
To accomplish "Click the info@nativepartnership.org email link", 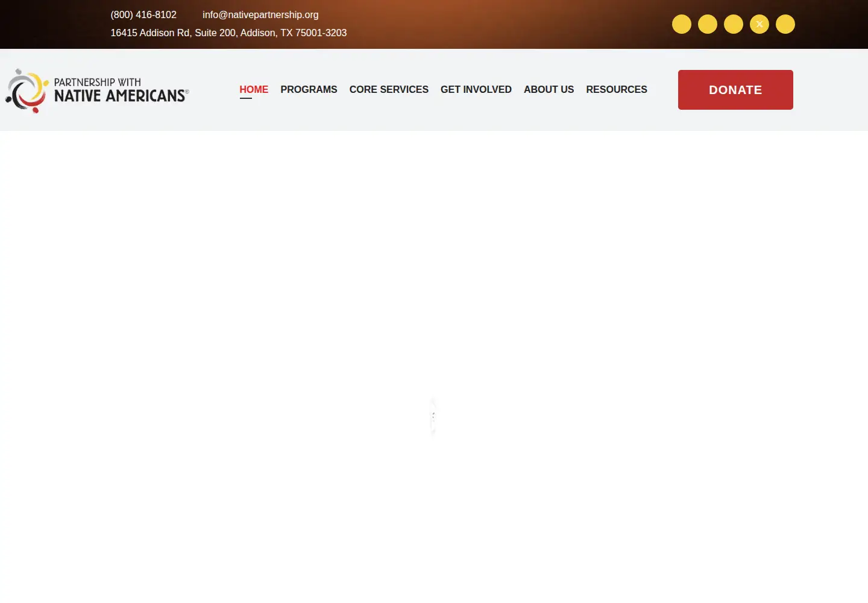I will pyautogui.click(x=260, y=14).
